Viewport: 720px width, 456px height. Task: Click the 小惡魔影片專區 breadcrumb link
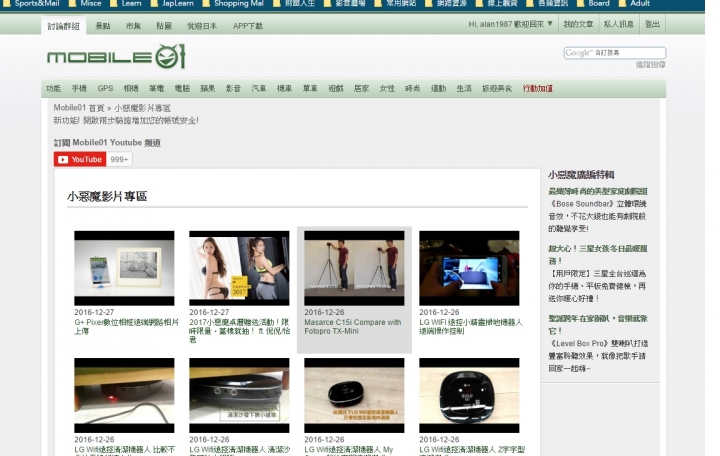(142, 108)
